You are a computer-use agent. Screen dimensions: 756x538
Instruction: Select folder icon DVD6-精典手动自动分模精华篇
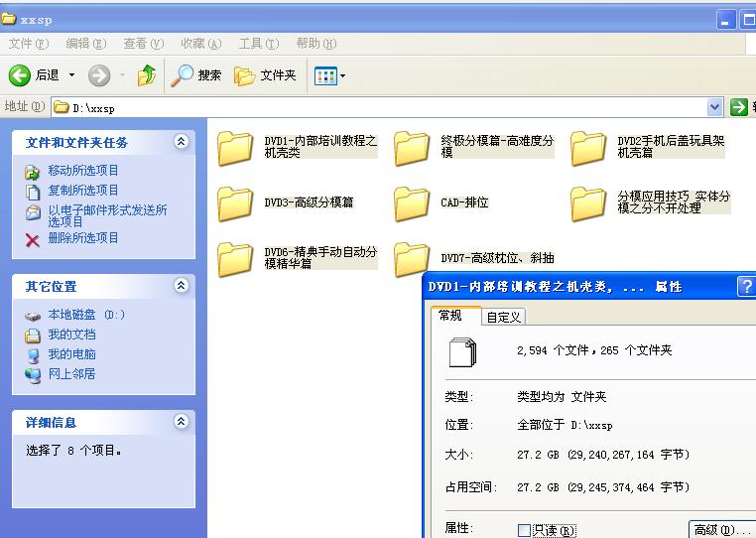pyautogui.click(x=235, y=260)
